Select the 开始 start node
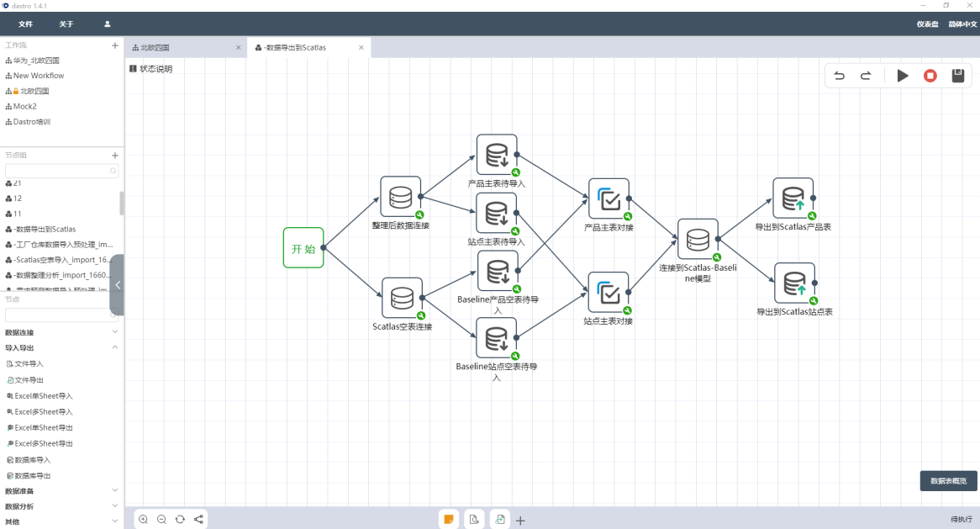Viewport: 980px width, 529px height. click(x=303, y=247)
